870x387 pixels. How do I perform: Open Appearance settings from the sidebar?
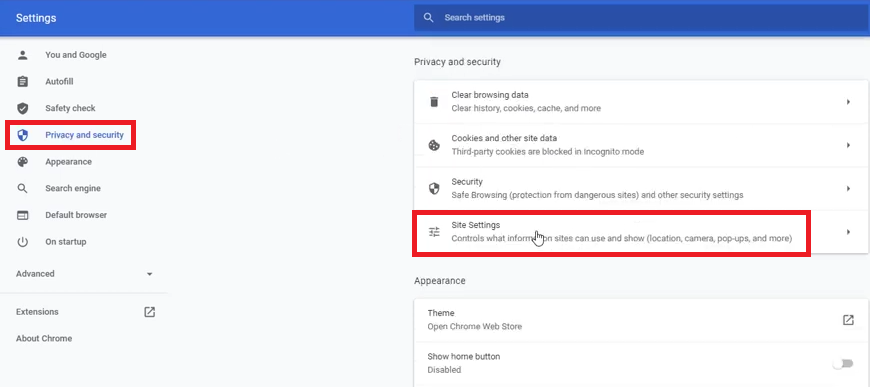coord(69,162)
